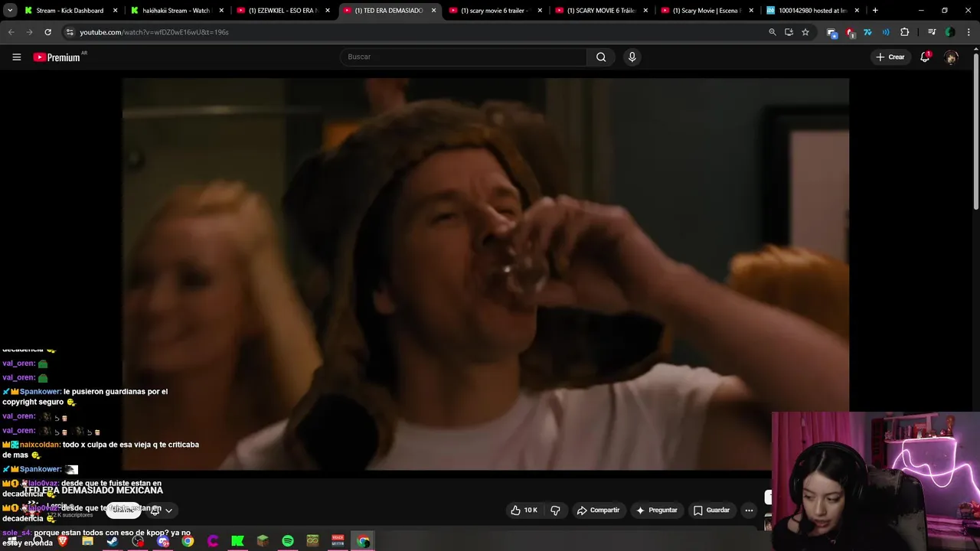Go back with browser back arrow

point(11,32)
